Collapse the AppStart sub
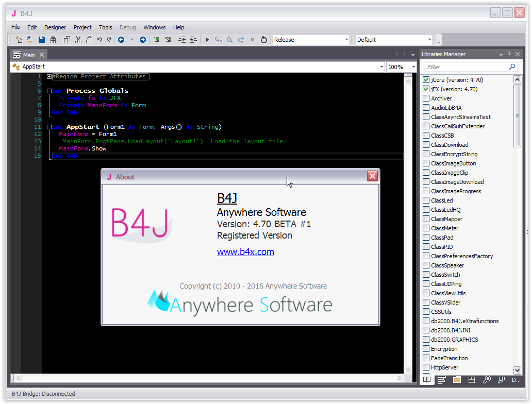Image resolution: width=532 pixels, height=404 pixels. coord(49,127)
